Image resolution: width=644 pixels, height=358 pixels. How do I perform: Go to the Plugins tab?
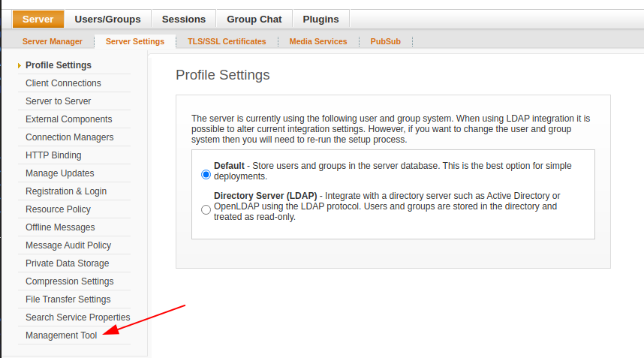coord(320,19)
